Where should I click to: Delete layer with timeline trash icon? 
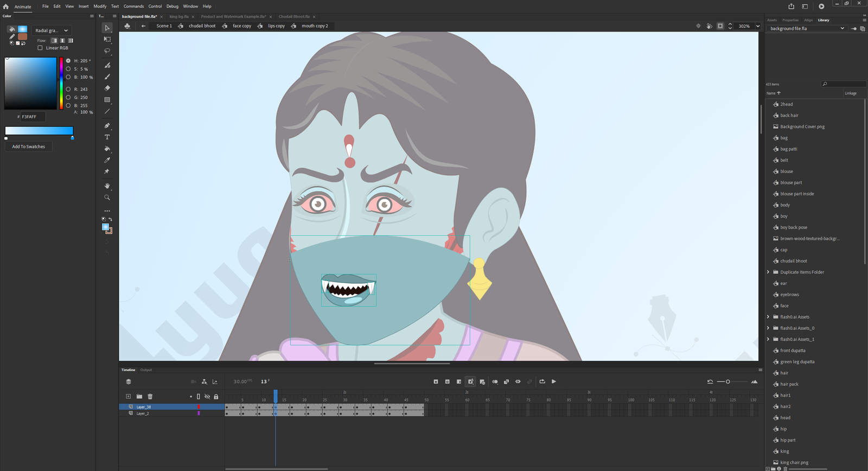pyautogui.click(x=150, y=397)
